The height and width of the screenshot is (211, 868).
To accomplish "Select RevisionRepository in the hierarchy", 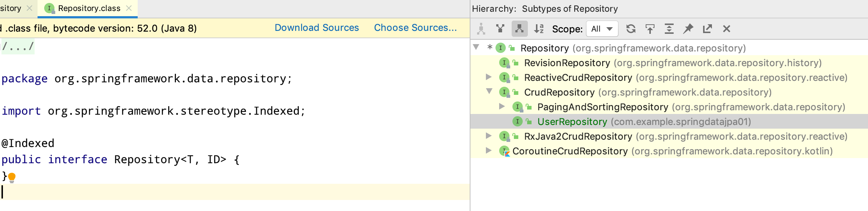I will click(669, 63).
